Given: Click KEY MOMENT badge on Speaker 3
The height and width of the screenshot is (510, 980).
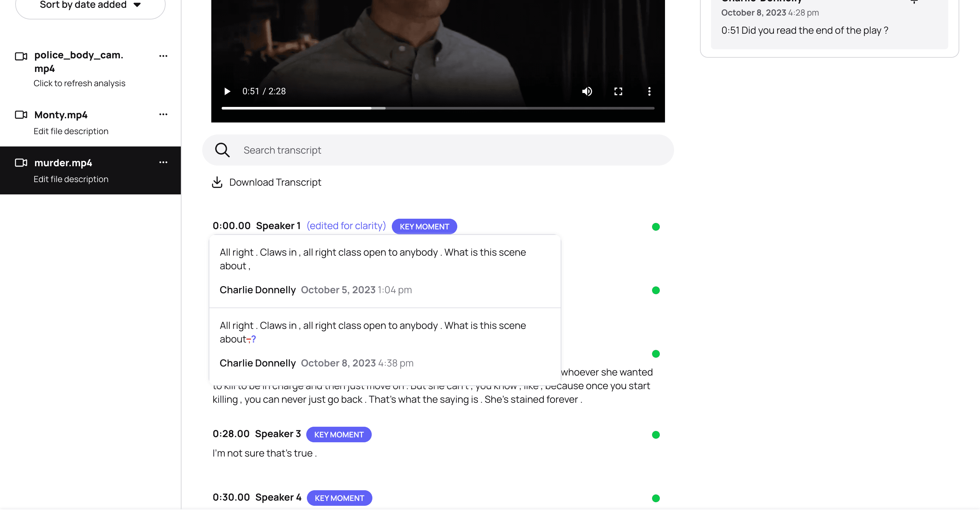Looking at the screenshot, I should click(339, 435).
